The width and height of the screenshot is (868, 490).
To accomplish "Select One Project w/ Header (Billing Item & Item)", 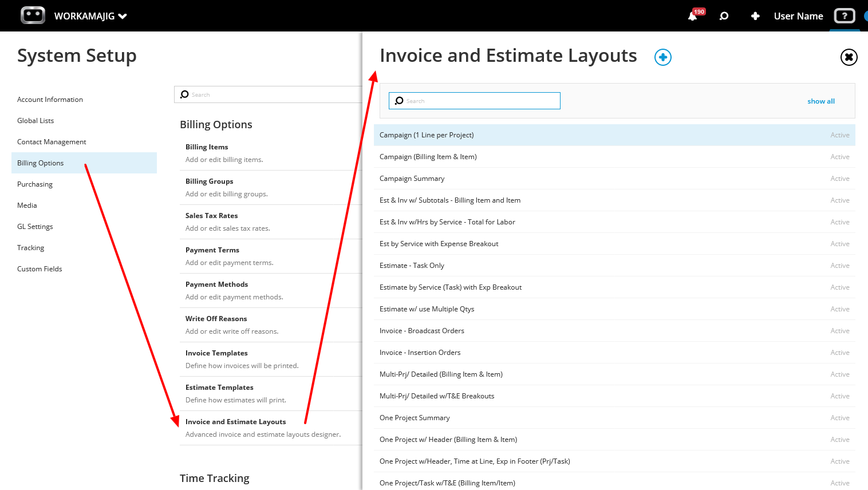I will tap(614, 440).
